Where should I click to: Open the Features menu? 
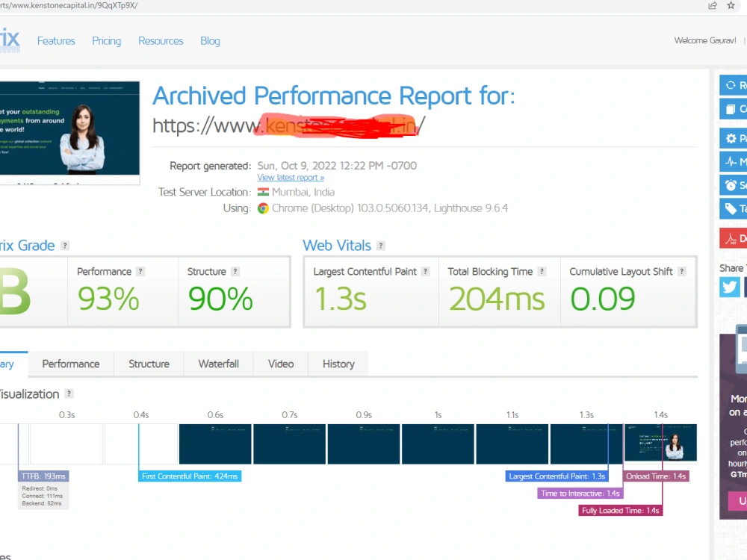pyautogui.click(x=56, y=41)
